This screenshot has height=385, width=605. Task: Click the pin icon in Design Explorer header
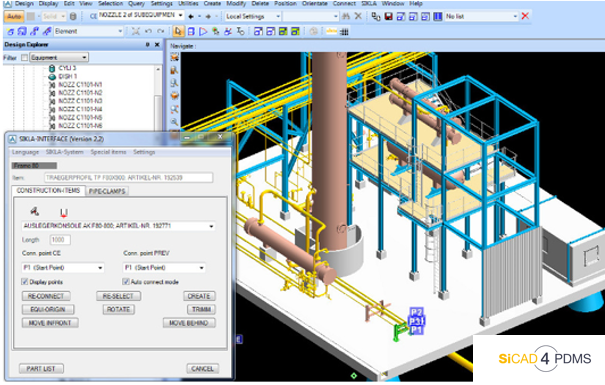pyautogui.click(x=147, y=45)
